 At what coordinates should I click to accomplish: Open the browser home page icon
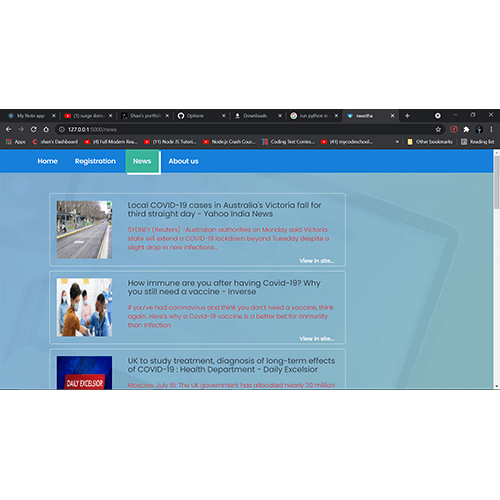(46, 129)
